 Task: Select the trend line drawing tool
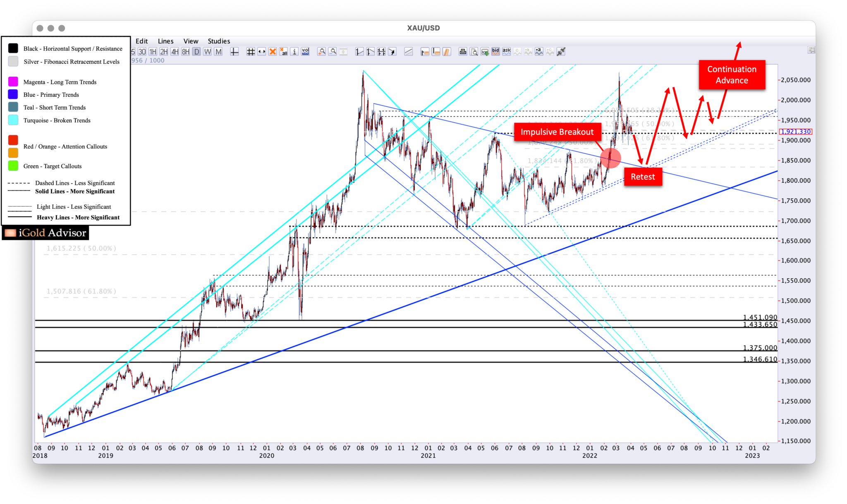tap(409, 52)
